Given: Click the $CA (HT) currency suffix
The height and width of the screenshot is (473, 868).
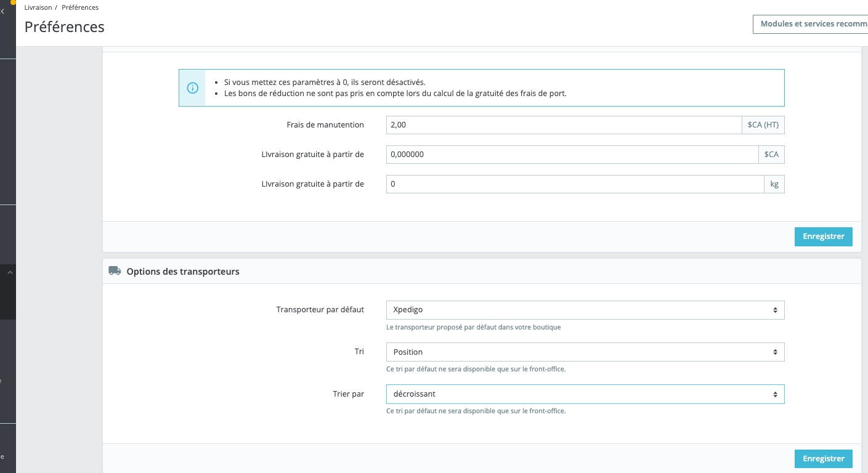Looking at the screenshot, I should click(x=763, y=125).
